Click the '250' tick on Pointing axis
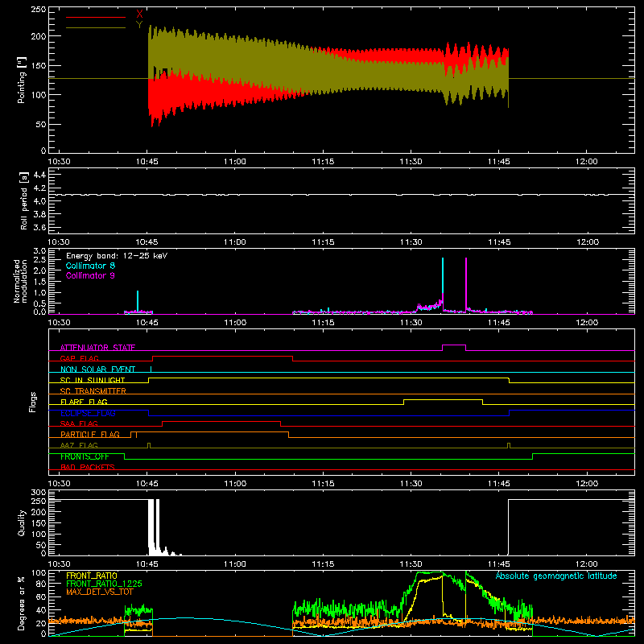This screenshot has height=644, width=644. click(x=38, y=10)
